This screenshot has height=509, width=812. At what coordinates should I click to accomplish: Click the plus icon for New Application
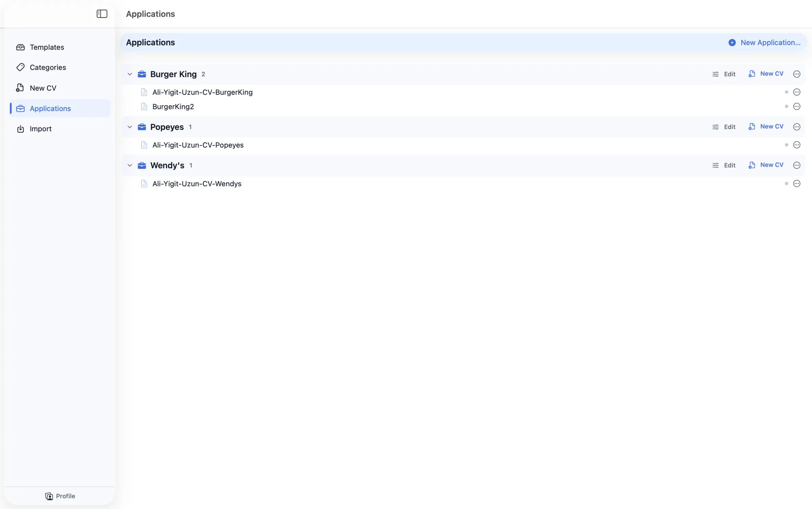732,43
